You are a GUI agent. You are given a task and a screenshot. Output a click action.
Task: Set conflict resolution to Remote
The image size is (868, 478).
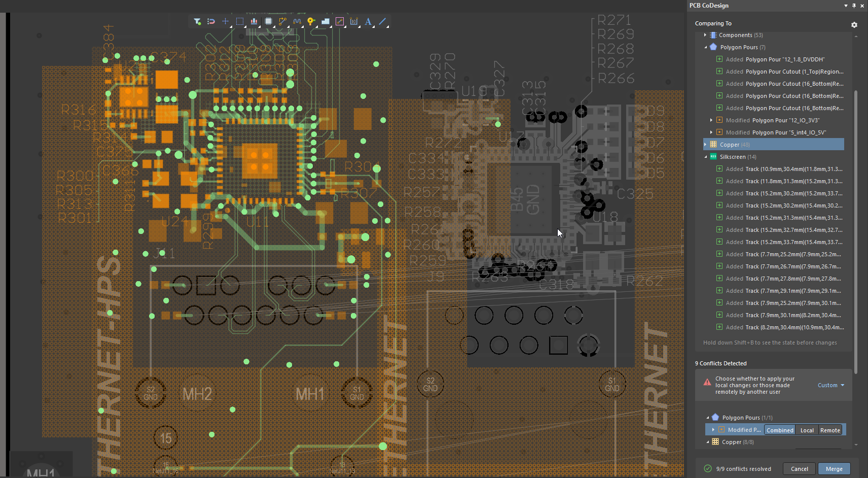tap(830, 430)
